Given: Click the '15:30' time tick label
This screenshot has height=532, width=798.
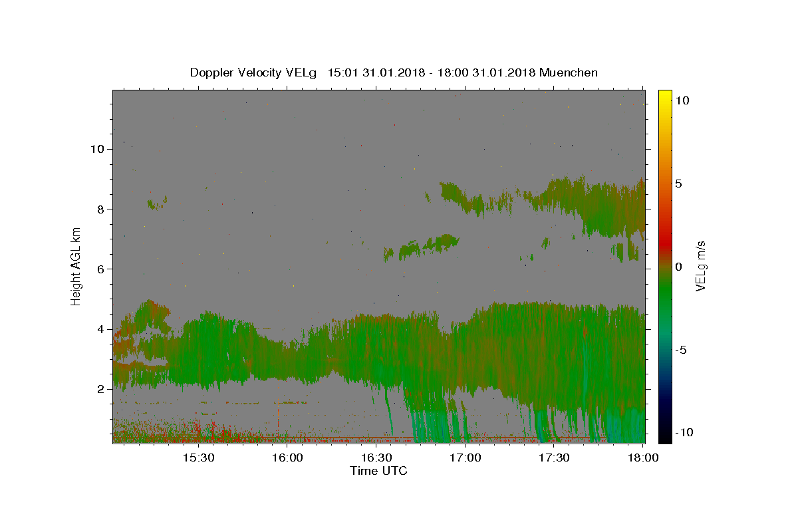Looking at the screenshot, I should pyautogui.click(x=198, y=458).
